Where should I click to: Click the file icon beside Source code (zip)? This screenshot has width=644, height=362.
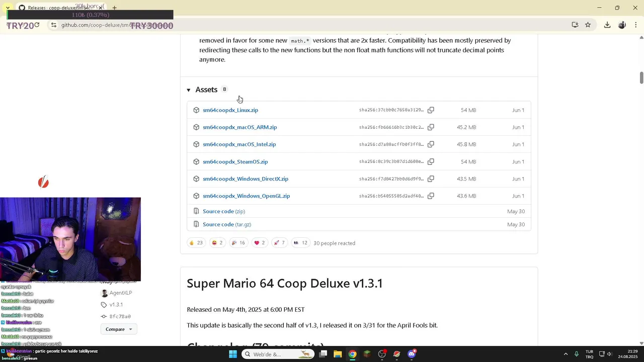coord(196,211)
